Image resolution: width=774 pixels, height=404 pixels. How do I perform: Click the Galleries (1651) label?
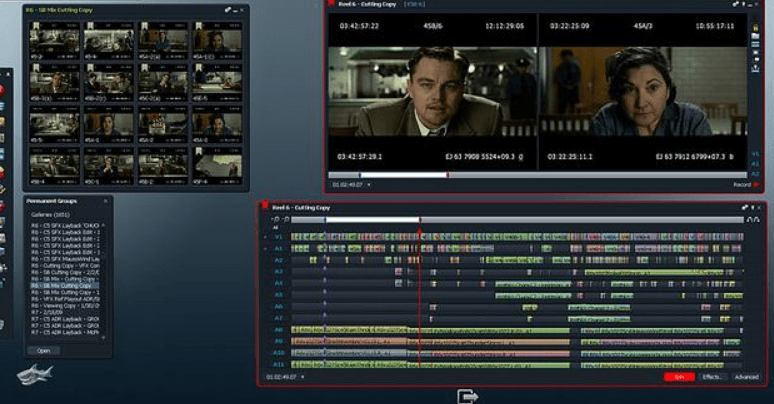tap(50, 215)
